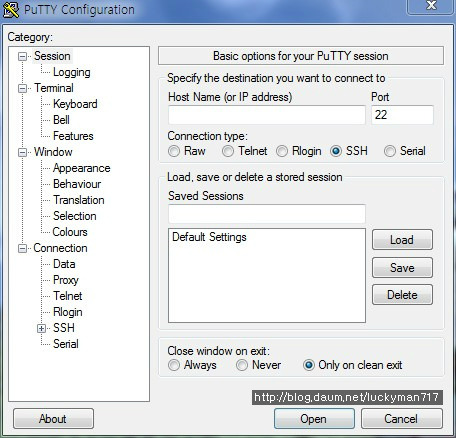The height and width of the screenshot is (438, 456).
Task: Focus the Host Name input field
Action: pyautogui.click(x=267, y=115)
